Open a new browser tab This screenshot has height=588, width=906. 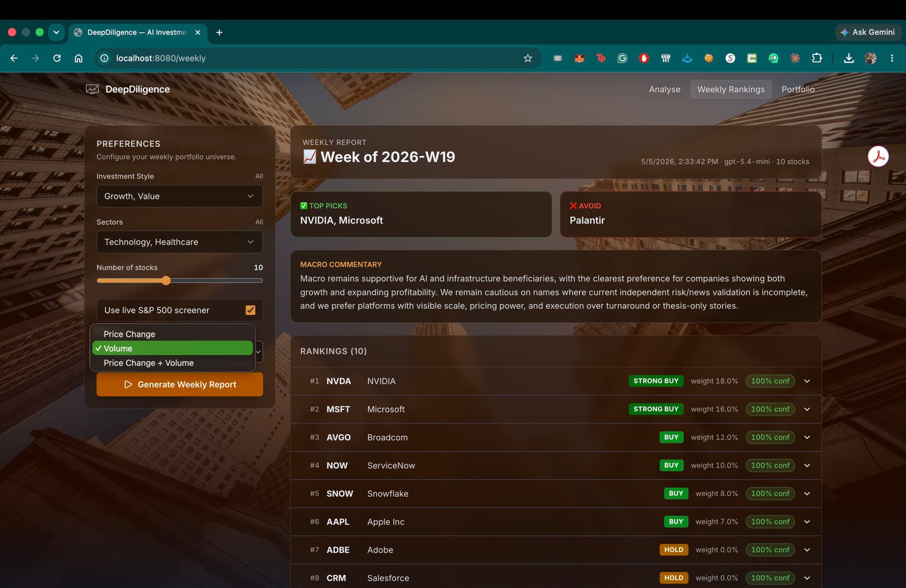[219, 32]
